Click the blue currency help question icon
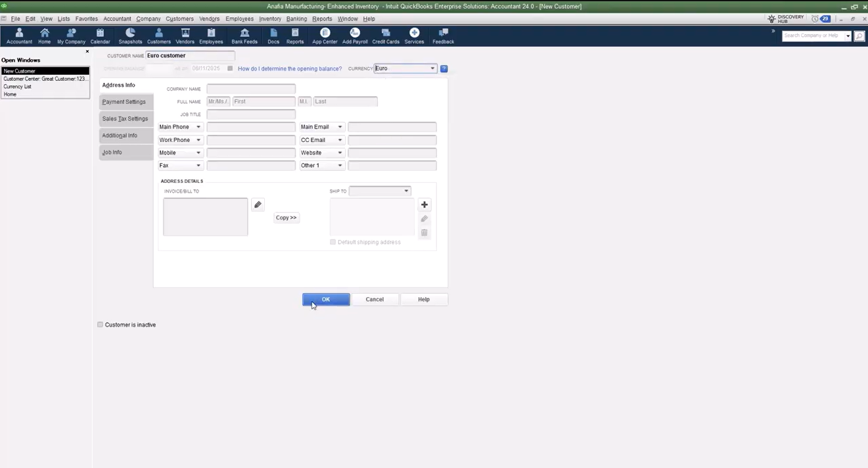The width and height of the screenshot is (868, 468). coord(444,68)
